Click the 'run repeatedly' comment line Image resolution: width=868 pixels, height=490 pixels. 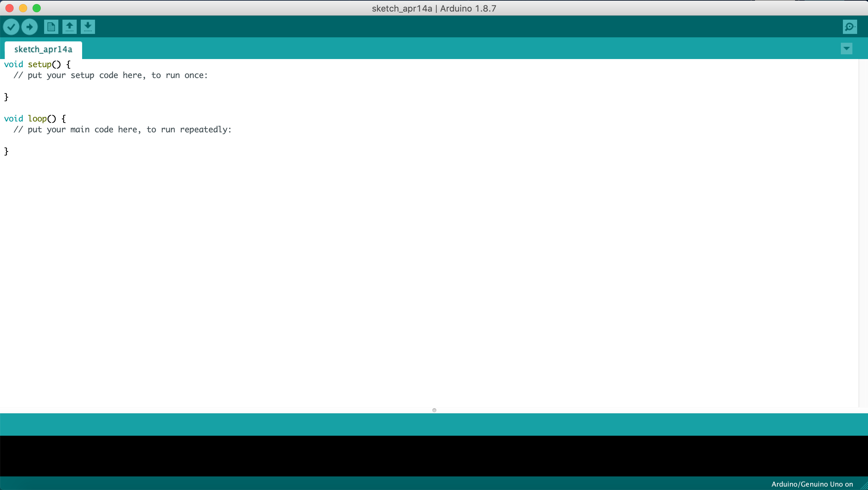pos(122,130)
